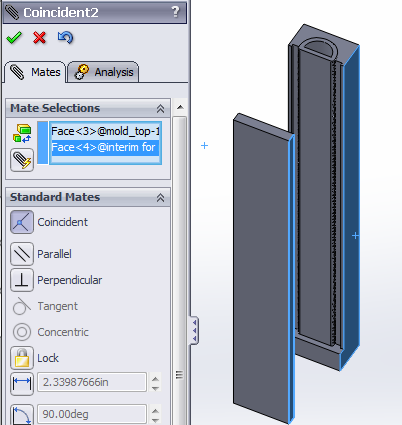402x425 pixels.
Task: Click the Perpendicular mate label
Action: tap(70, 280)
